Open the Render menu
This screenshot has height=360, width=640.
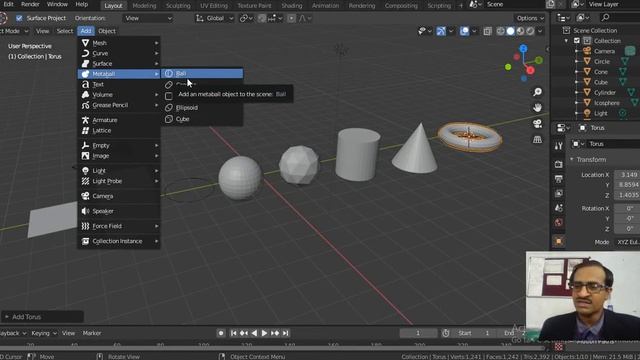coord(30,4)
